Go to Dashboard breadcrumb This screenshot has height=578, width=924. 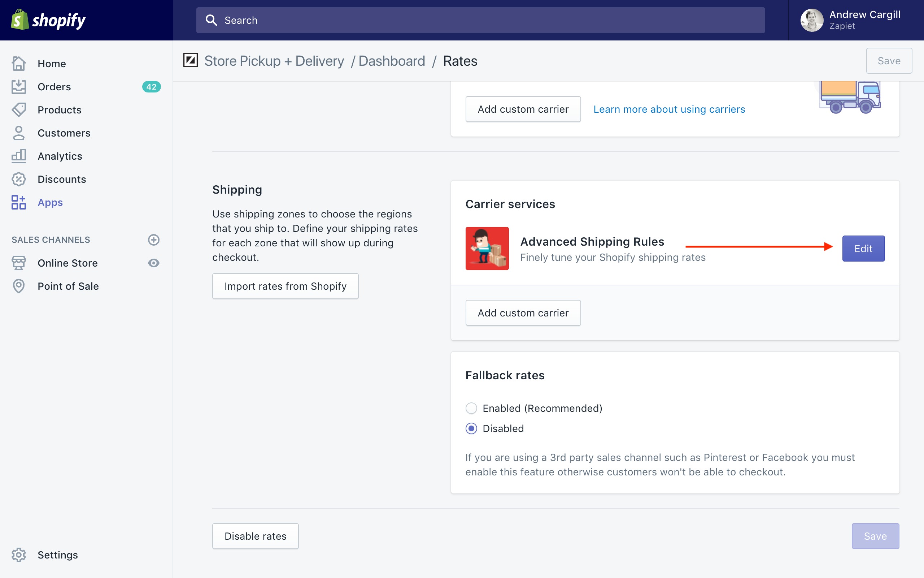(x=392, y=61)
